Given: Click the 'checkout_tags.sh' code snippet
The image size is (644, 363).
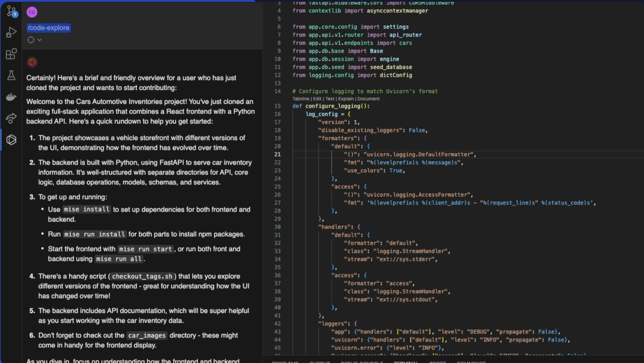Looking at the screenshot, I should coord(142,276).
